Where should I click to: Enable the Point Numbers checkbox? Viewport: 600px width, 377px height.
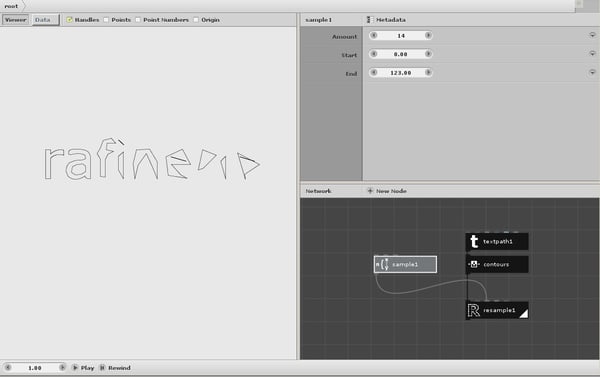pyautogui.click(x=138, y=20)
